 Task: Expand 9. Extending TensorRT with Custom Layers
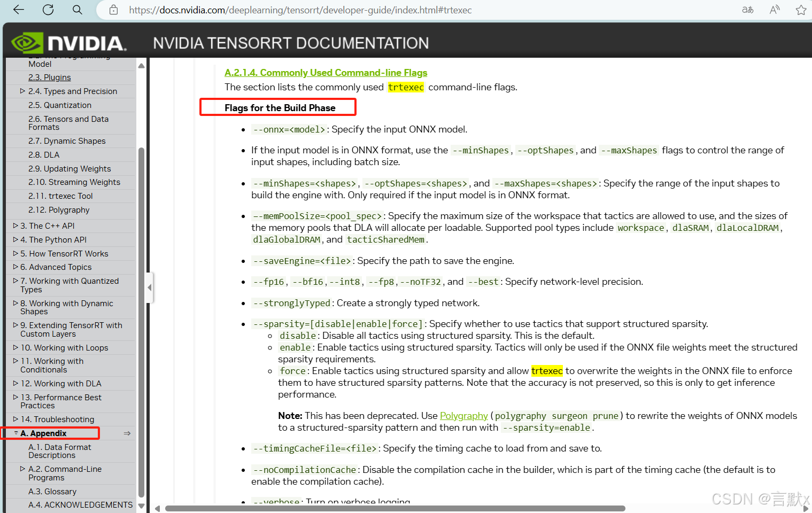click(16, 325)
